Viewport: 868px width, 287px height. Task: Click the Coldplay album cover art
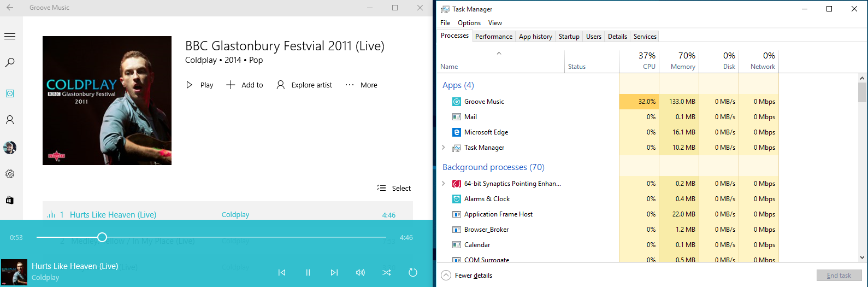pyautogui.click(x=107, y=101)
